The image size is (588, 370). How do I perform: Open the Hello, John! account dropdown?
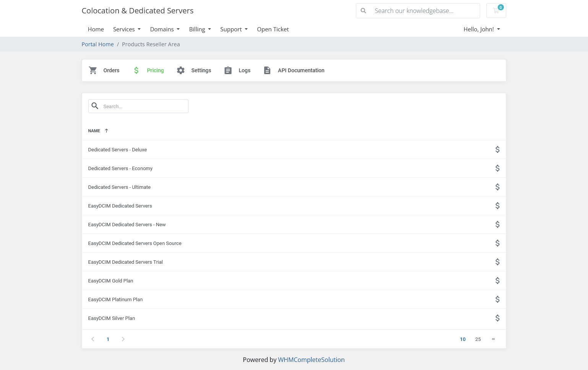pos(482,29)
